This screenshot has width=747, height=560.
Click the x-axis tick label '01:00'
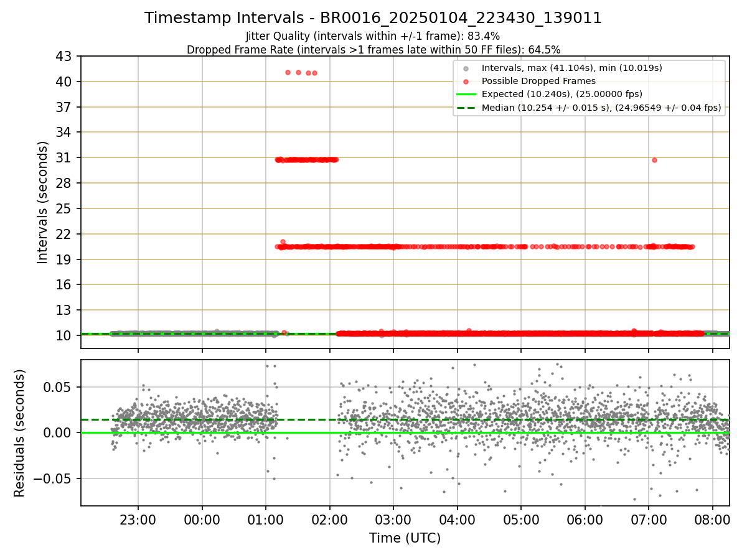click(266, 518)
